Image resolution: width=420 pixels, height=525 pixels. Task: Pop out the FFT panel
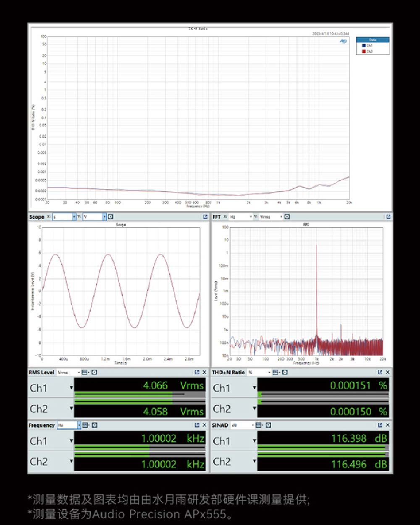pos(388,217)
